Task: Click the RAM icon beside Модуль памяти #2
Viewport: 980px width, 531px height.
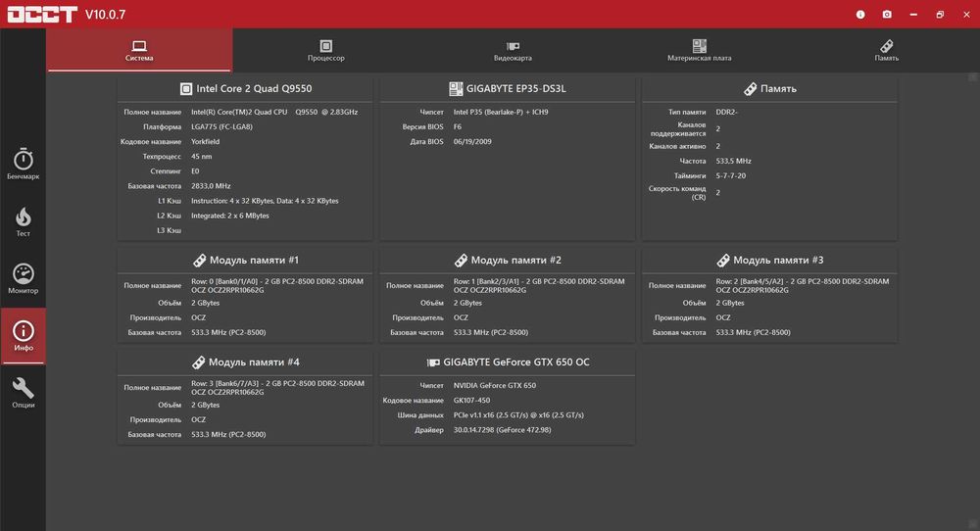Action: (x=461, y=261)
